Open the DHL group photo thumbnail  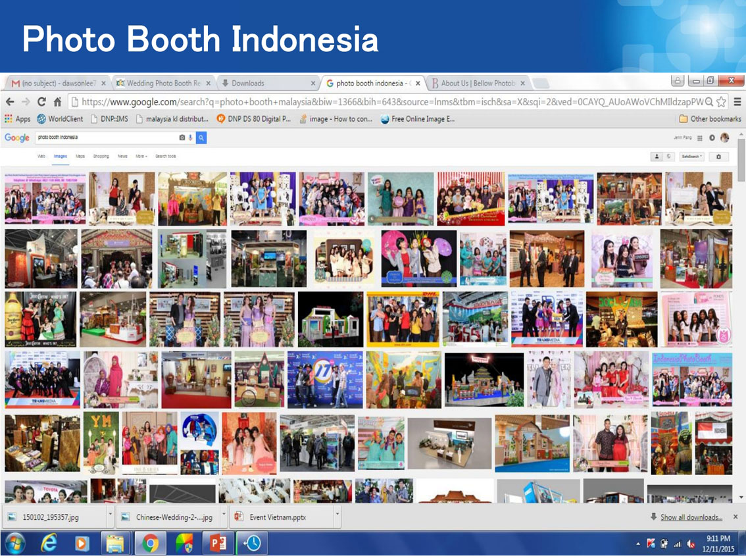tap(403, 319)
